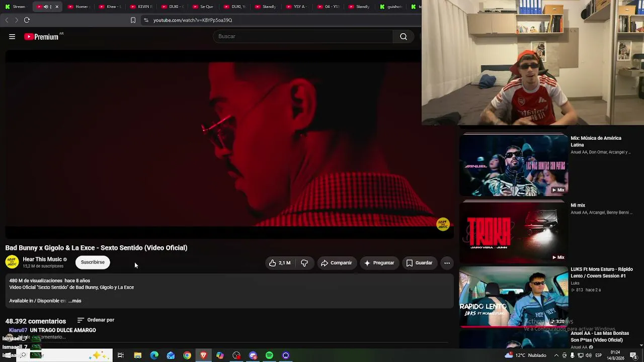Open the Hear This Music channel name

coord(42,259)
